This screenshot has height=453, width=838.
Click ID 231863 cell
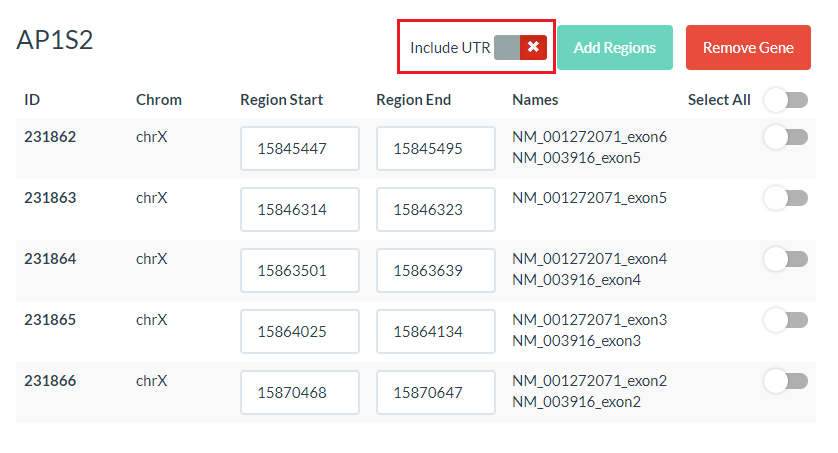point(50,198)
